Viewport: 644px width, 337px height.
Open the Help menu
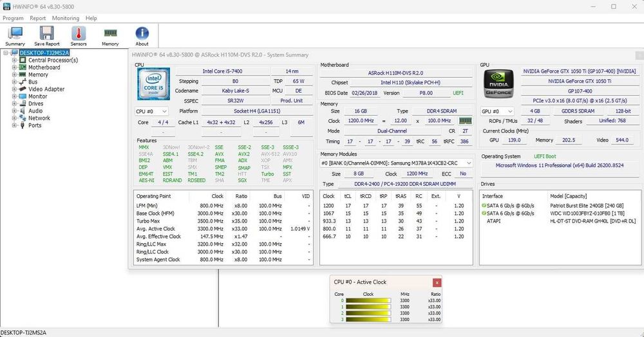click(91, 18)
